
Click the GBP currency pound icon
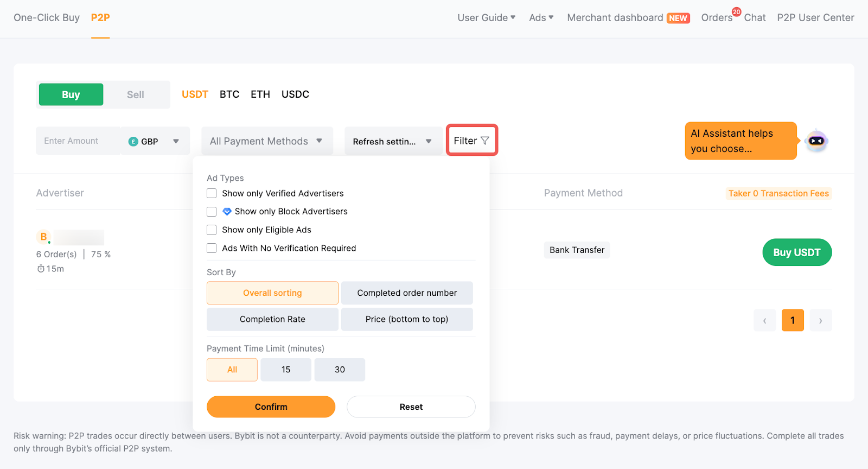(133, 142)
